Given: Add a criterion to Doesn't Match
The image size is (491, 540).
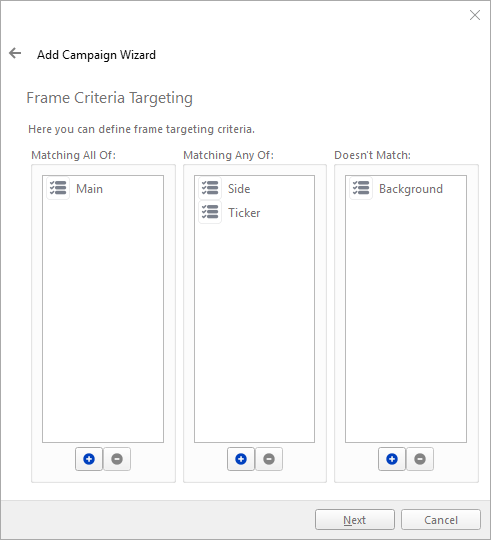Looking at the screenshot, I should [x=392, y=459].
